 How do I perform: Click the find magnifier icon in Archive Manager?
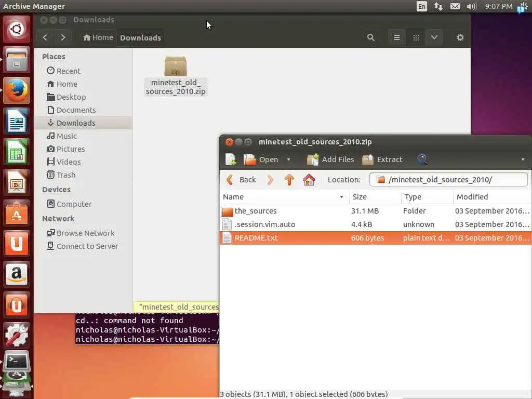422,159
